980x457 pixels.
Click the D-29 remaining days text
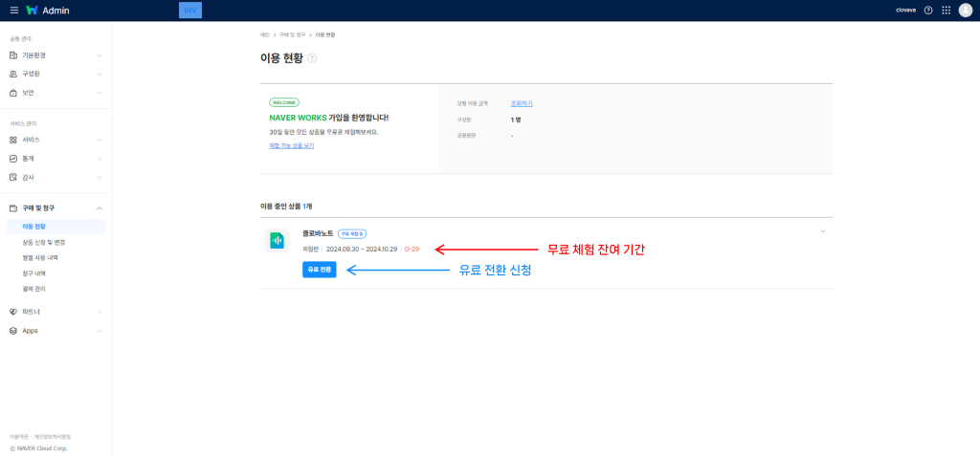click(412, 250)
